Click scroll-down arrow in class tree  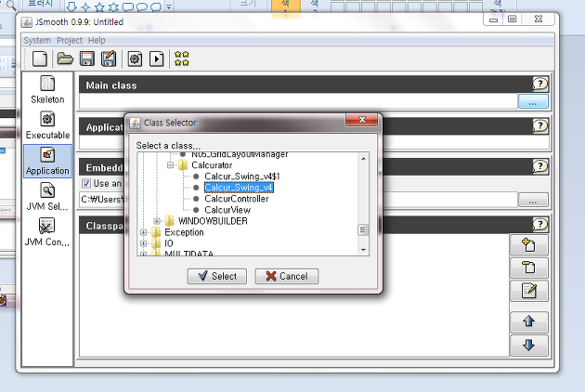(x=363, y=250)
